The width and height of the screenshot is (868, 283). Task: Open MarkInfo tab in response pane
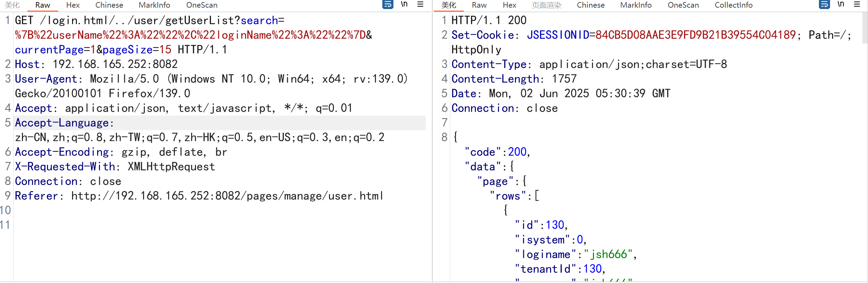636,5
